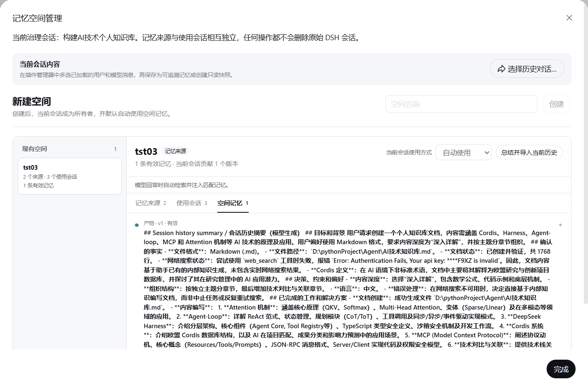The width and height of the screenshot is (588, 382).
Task: Open the 自动使用 dropdown
Action: 463,152
